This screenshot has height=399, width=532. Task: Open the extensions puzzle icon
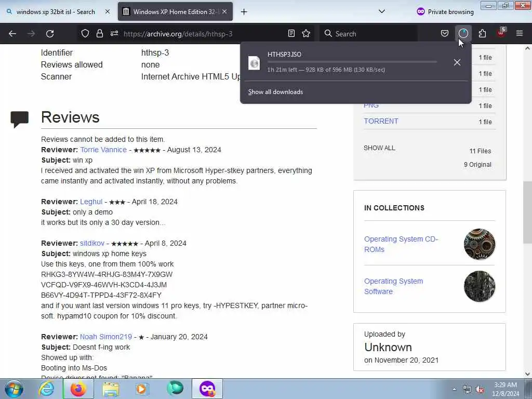pos(482,34)
